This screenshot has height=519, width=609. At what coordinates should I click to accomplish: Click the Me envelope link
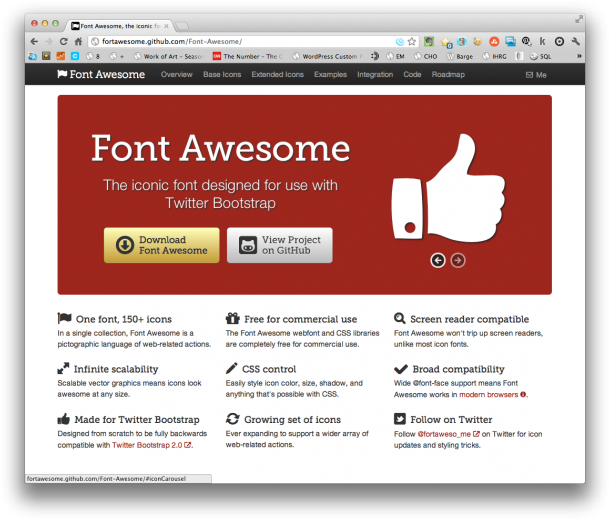[x=536, y=75]
